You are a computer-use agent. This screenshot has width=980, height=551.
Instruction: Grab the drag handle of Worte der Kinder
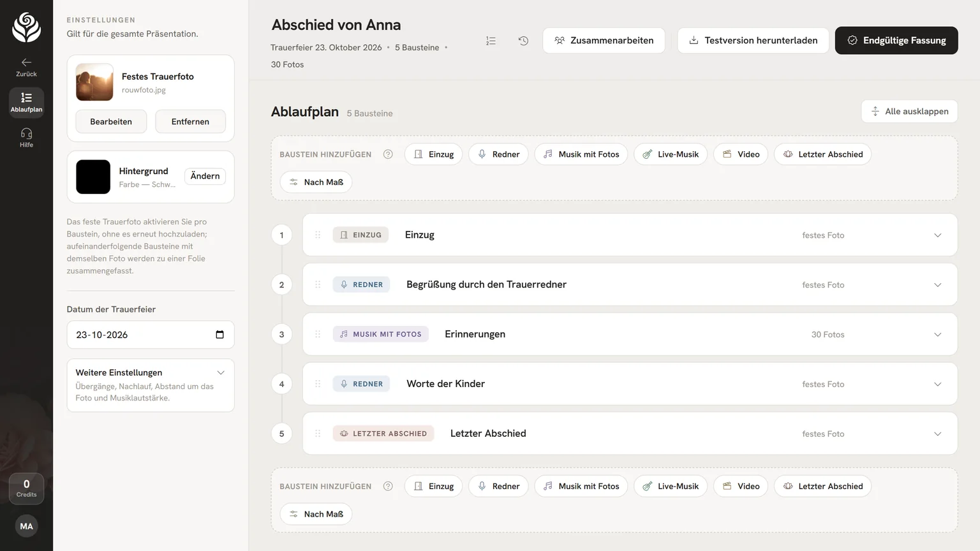318,384
